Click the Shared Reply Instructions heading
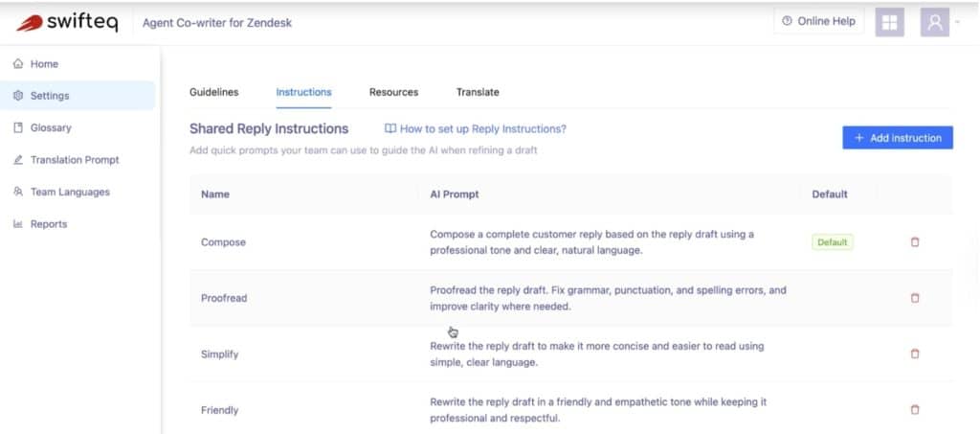 (269, 128)
